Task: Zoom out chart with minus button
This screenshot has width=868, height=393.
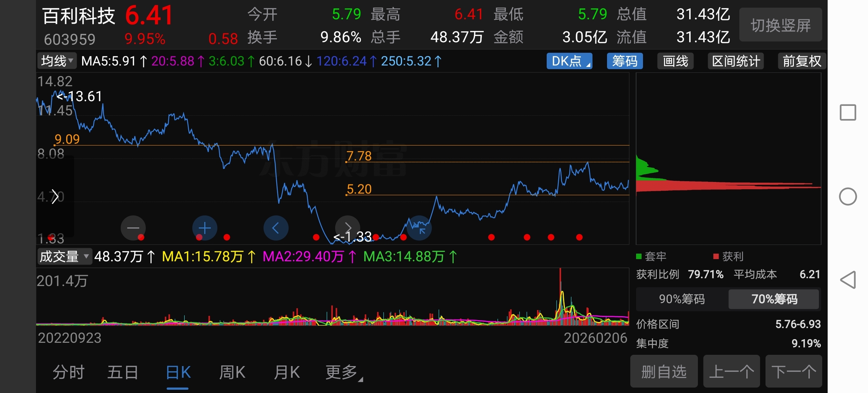Action: click(133, 228)
